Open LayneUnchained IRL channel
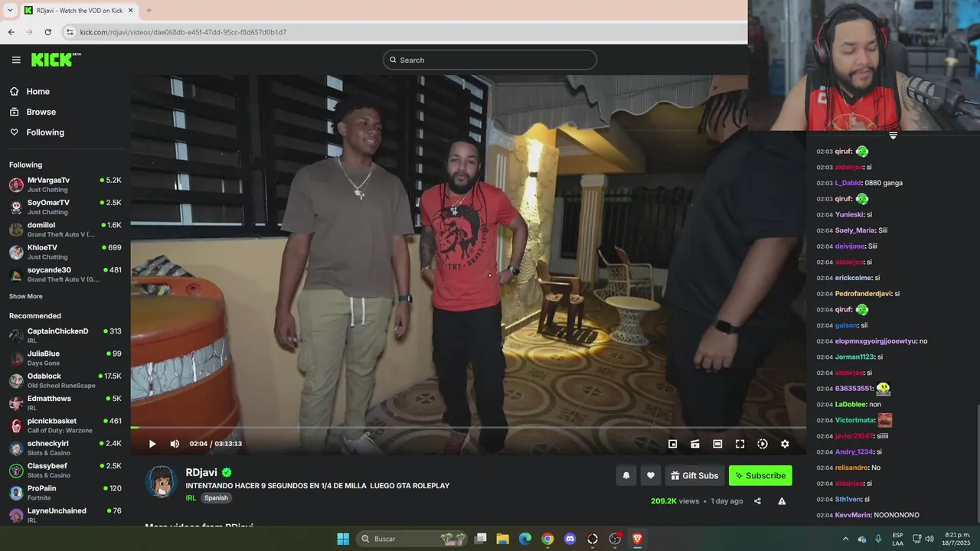Screen dimensions: 980x551 pos(65,515)
